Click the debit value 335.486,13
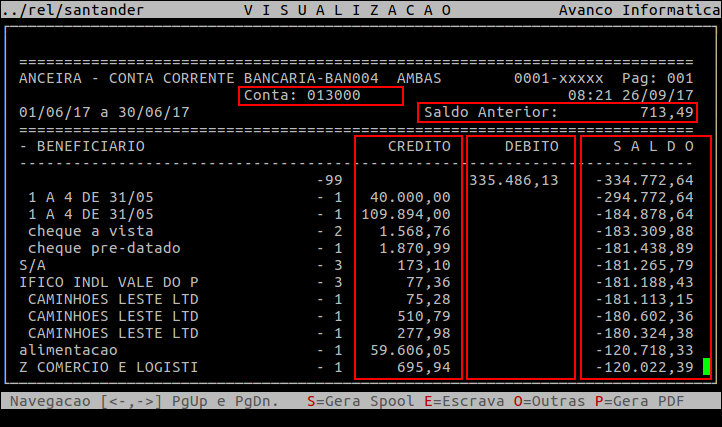Viewport: 722px width, 427px height. 514,180
